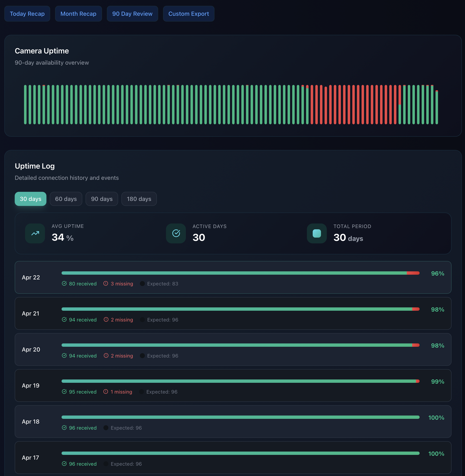
Task: Switch to the Month Recap view
Action: pos(78,14)
